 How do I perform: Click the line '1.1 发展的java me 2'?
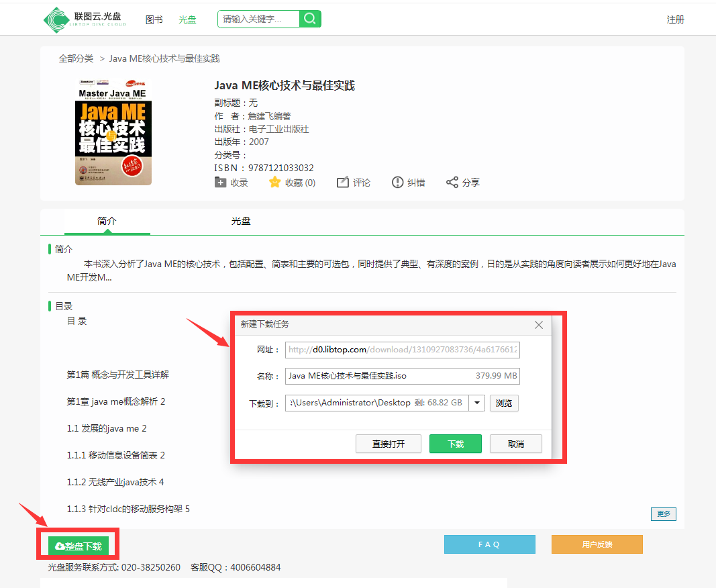point(107,428)
